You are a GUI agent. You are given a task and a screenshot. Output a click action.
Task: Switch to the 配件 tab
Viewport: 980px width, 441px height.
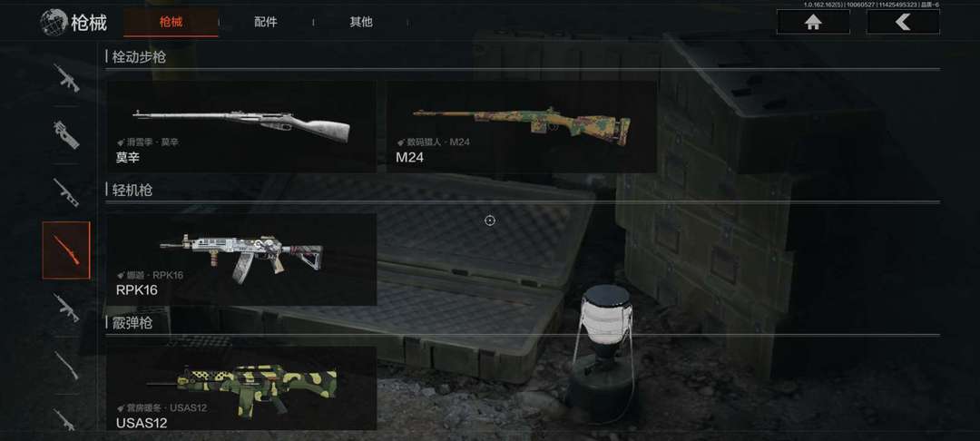[266, 22]
